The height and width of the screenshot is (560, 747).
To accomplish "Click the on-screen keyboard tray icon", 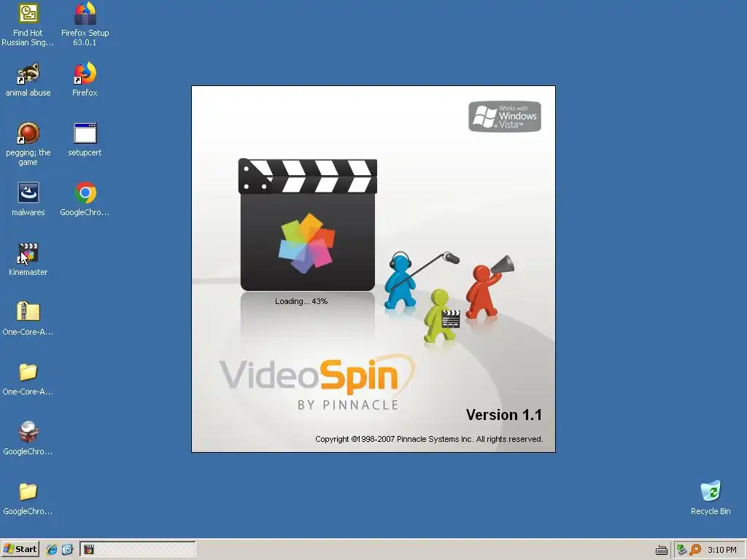I will coord(661,550).
